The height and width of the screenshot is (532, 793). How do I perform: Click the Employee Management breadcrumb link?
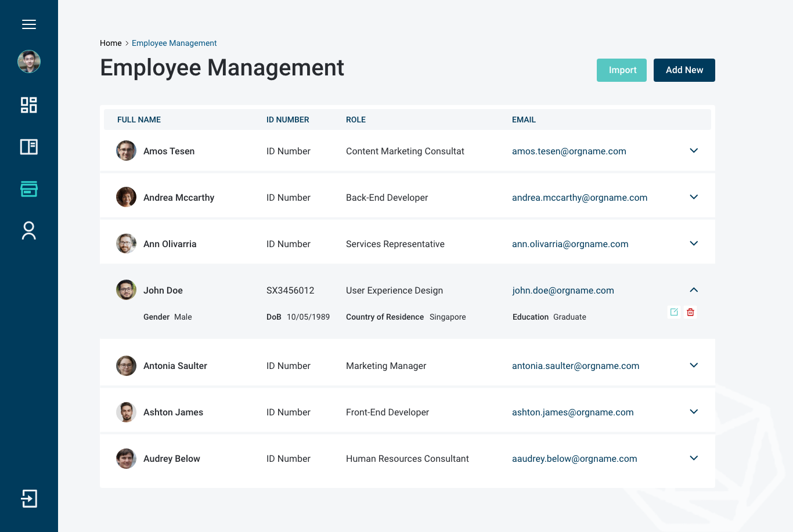click(174, 43)
